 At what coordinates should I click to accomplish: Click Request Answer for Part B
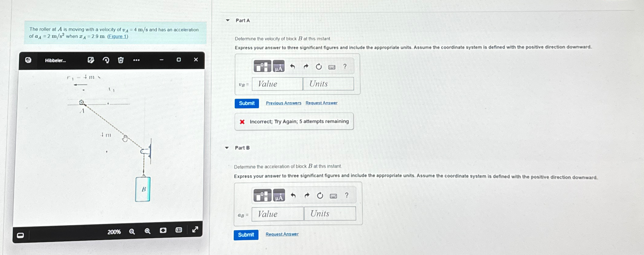[282, 234]
